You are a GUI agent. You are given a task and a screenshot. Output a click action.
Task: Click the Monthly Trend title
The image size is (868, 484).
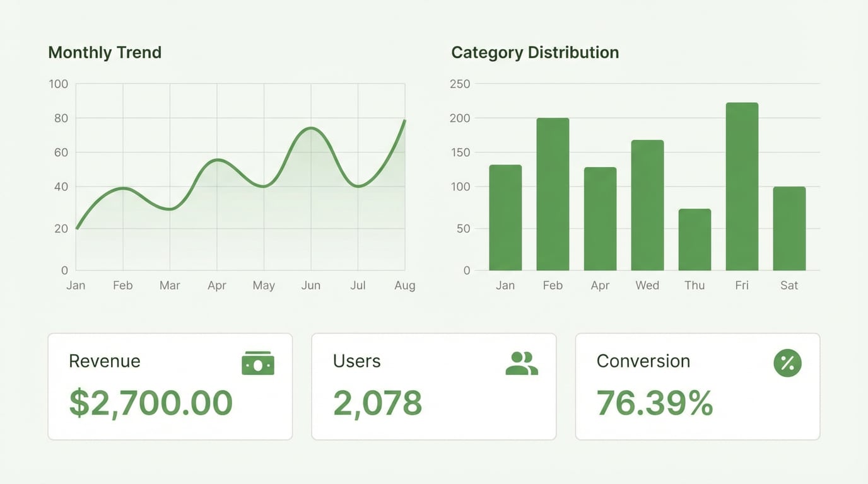[105, 52]
